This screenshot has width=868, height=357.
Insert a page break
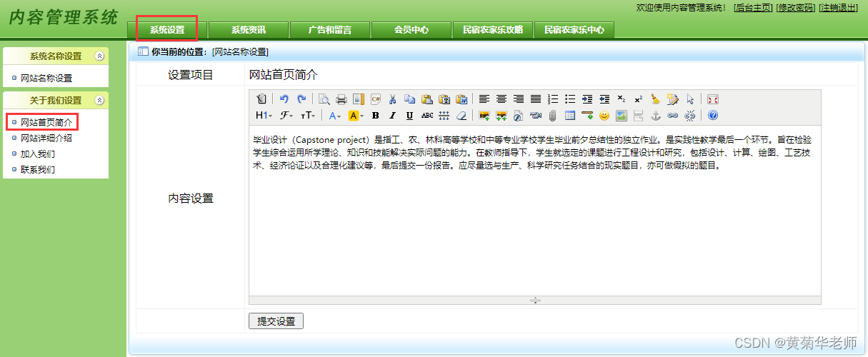(638, 115)
